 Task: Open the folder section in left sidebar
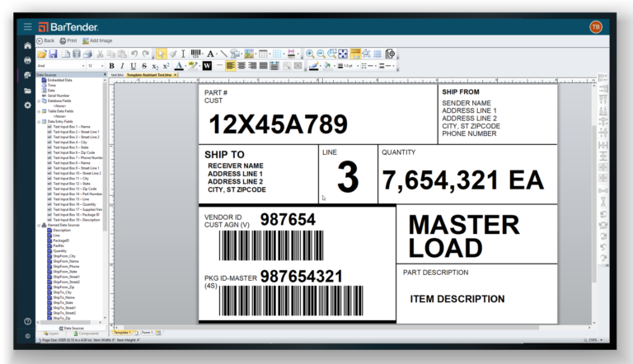tap(27, 91)
